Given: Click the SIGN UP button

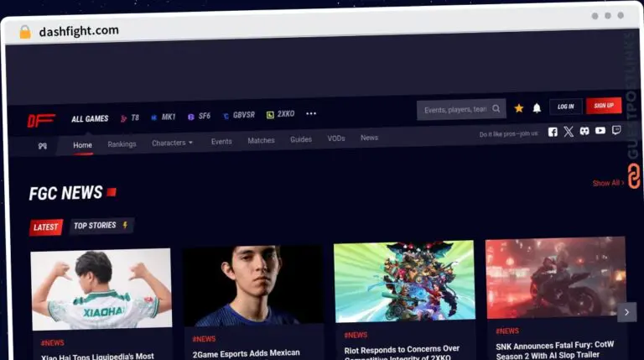Looking at the screenshot, I should (604, 106).
